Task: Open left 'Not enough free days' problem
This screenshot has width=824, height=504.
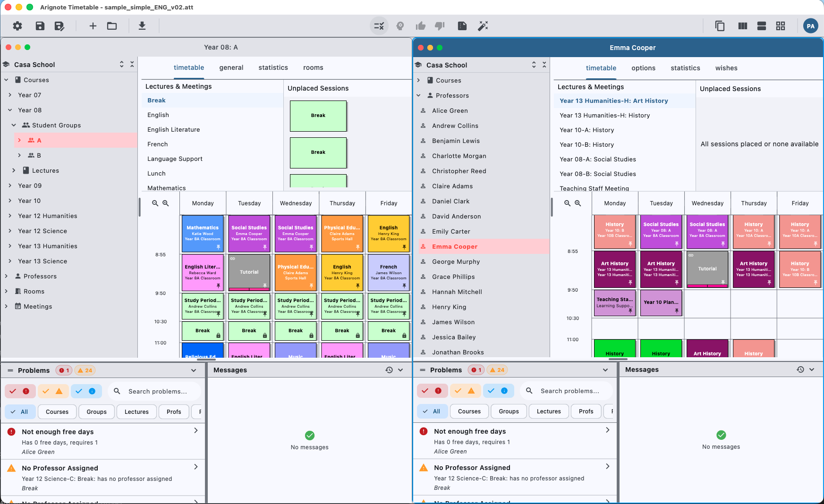Action: coord(103,441)
